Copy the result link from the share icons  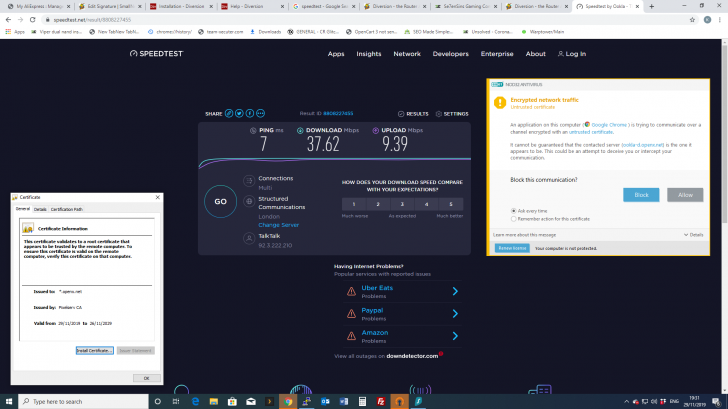pos(229,113)
